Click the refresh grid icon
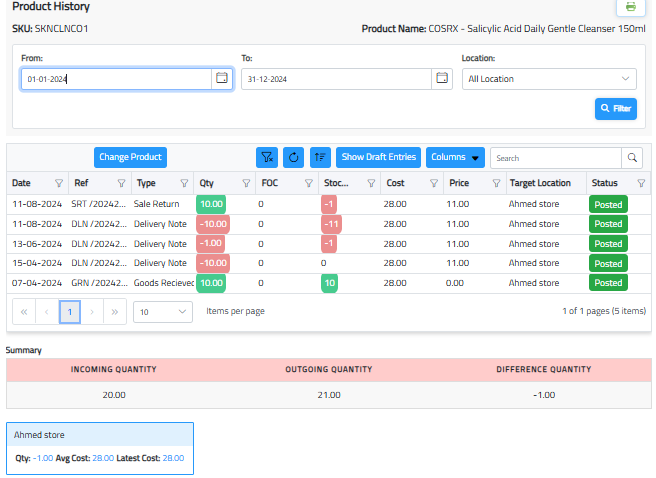The height and width of the screenshot is (478, 656). click(x=293, y=157)
